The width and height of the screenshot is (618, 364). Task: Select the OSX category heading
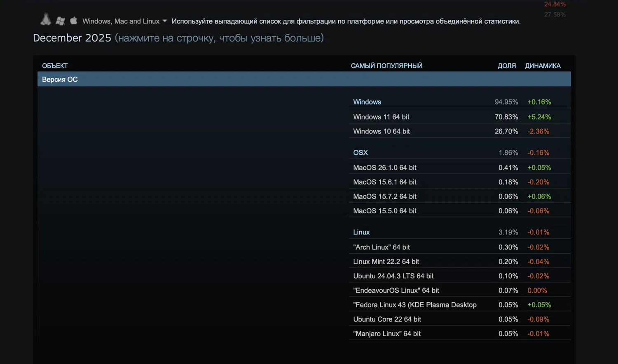tap(360, 153)
